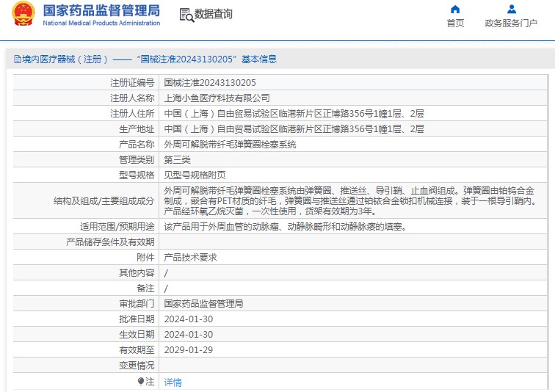Click the 其他内容 row label
This screenshot has width=555, height=392.
[x=137, y=273]
